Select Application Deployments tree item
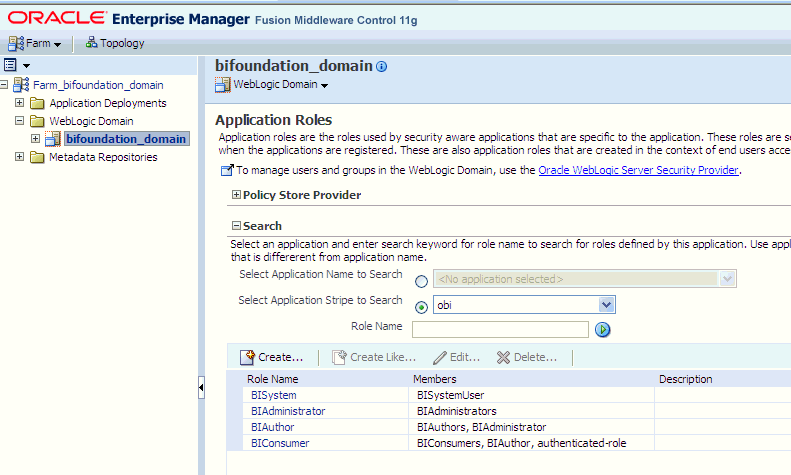The image size is (791, 475). click(x=107, y=103)
